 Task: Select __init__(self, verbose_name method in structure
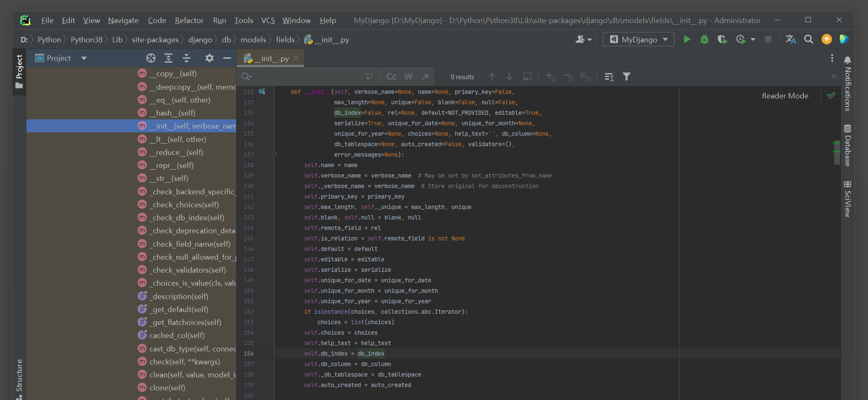click(131, 126)
